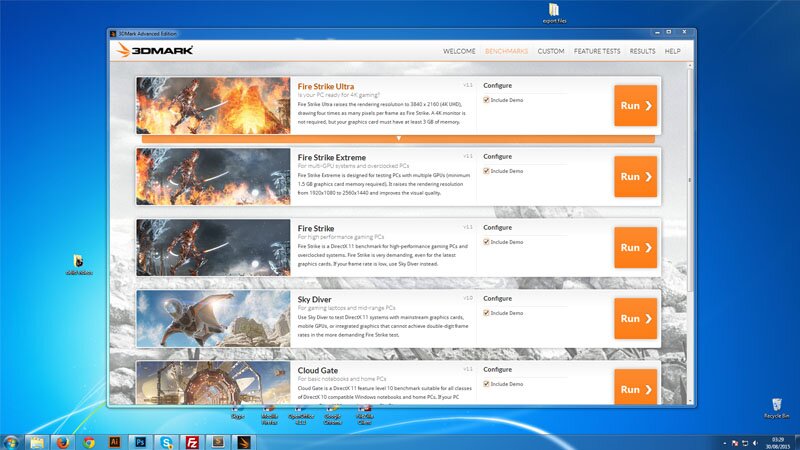Screen dimensions: 800x450
Task: Open Skype from the taskbar
Action: (x=166, y=442)
